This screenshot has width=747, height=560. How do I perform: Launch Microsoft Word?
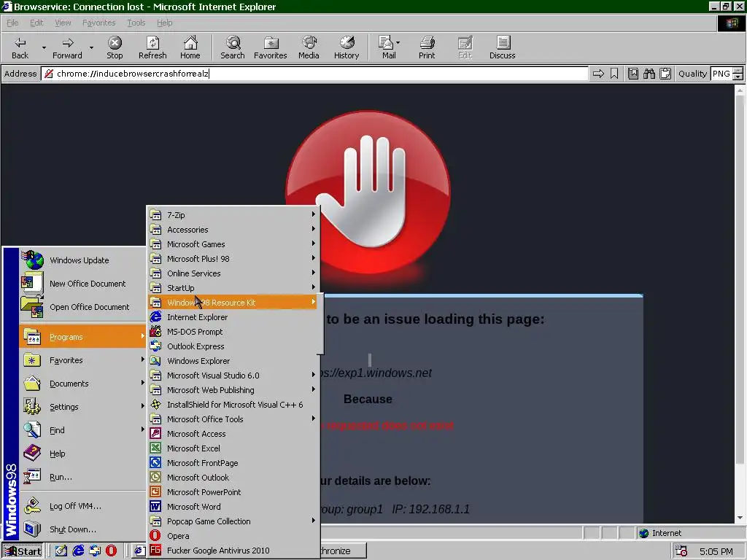click(233, 507)
